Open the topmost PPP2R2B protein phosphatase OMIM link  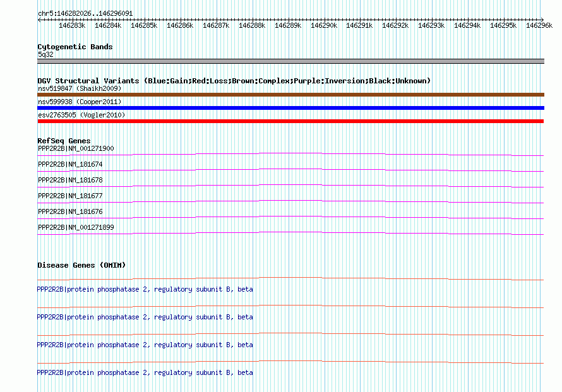click(x=145, y=289)
